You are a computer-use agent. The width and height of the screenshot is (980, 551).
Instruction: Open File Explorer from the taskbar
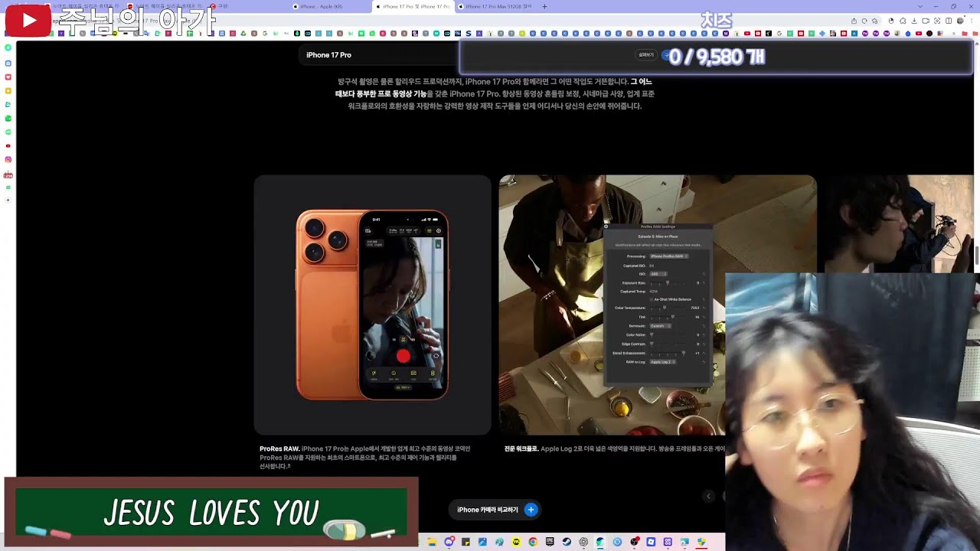(x=433, y=542)
